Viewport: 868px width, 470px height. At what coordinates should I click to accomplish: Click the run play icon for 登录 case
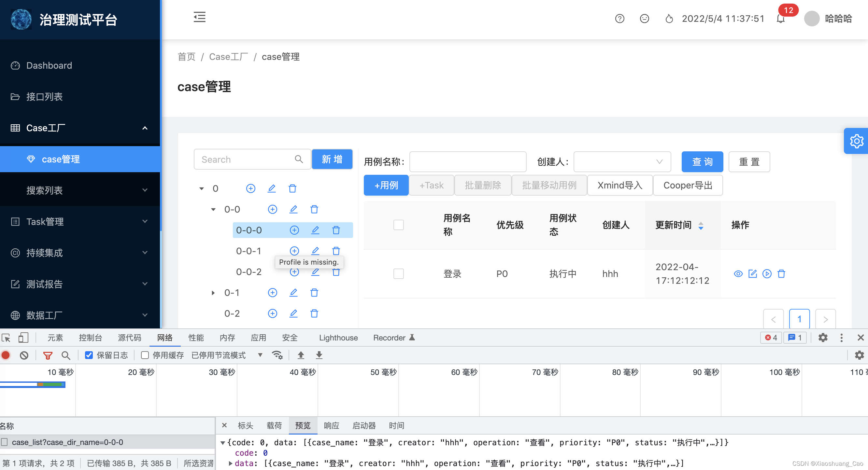coord(767,274)
